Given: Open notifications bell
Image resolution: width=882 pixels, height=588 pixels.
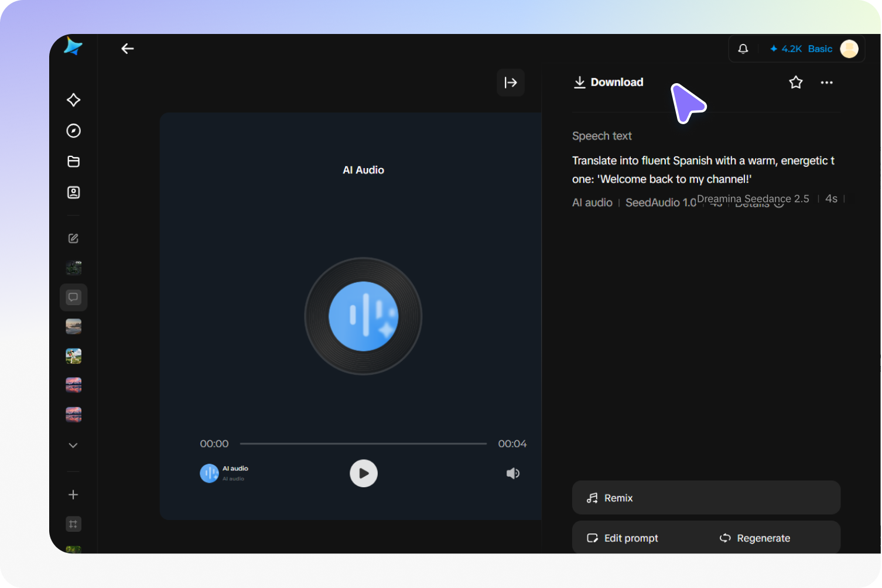Looking at the screenshot, I should 743,49.
